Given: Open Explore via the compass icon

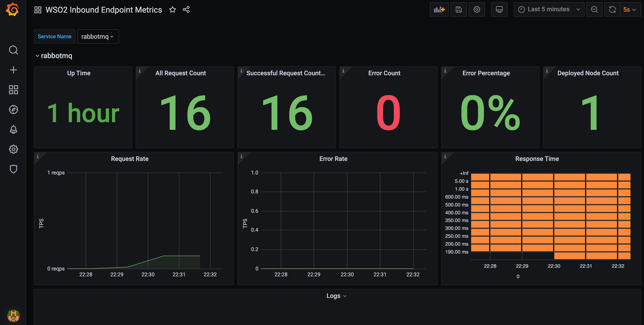Looking at the screenshot, I should 13,110.
